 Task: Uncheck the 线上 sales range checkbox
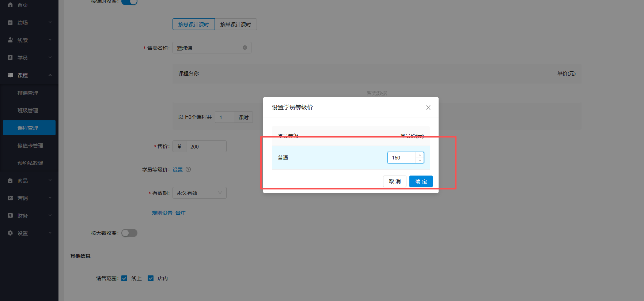[124, 278]
